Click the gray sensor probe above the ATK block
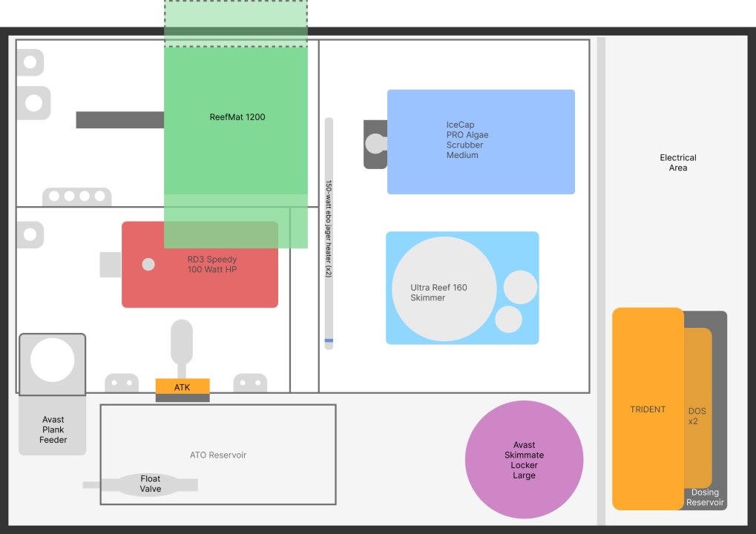 182,349
